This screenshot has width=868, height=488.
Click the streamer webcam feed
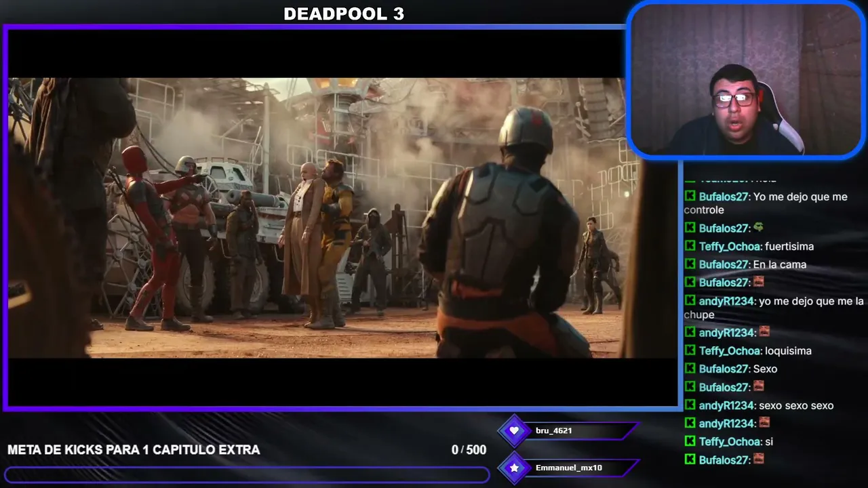click(x=745, y=81)
